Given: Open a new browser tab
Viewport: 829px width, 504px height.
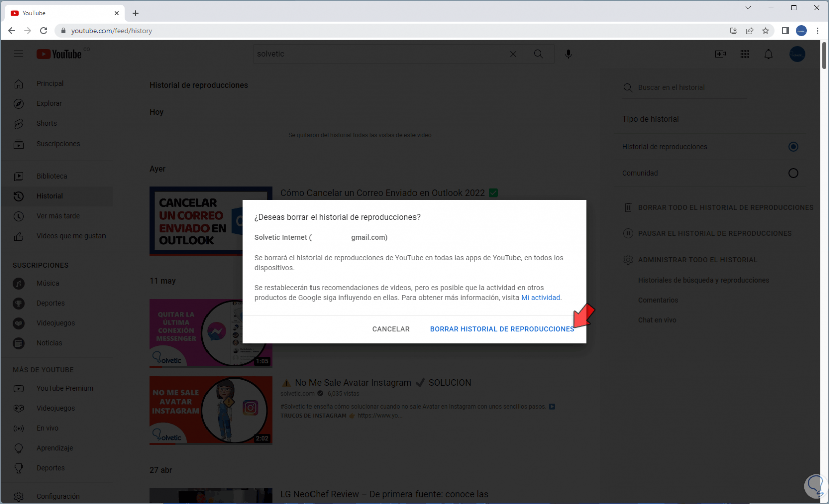Looking at the screenshot, I should [136, 13].
